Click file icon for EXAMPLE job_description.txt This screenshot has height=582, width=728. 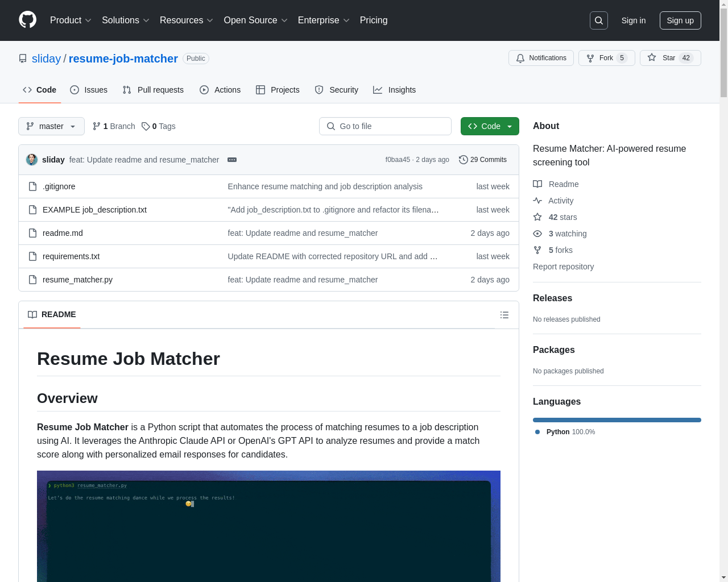click(33, 210)
